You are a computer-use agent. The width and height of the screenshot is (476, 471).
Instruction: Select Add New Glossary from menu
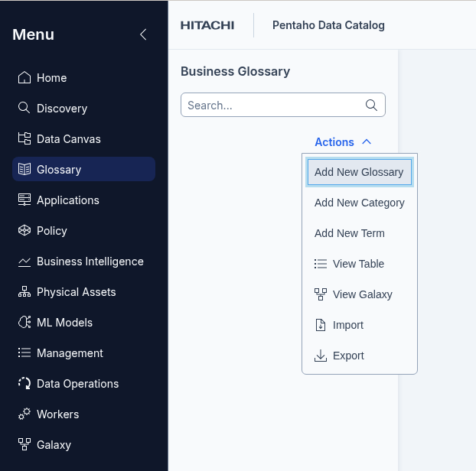coord(359,172)
